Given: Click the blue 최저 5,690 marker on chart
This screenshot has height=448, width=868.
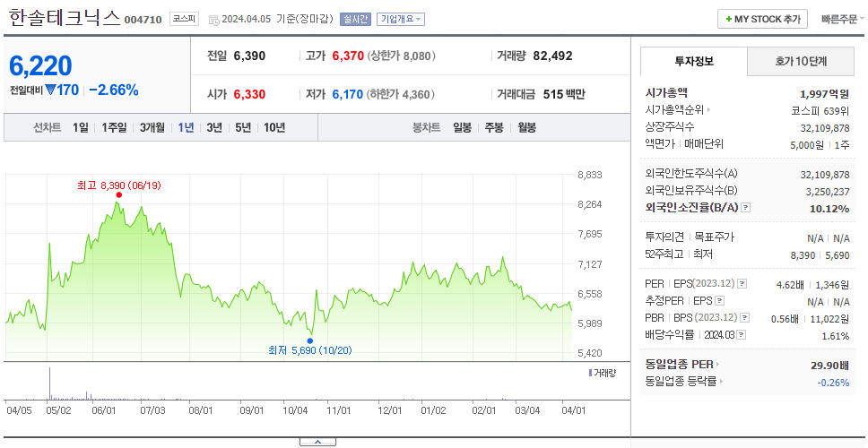Looking at the screenshot, I should coord(309,340).
